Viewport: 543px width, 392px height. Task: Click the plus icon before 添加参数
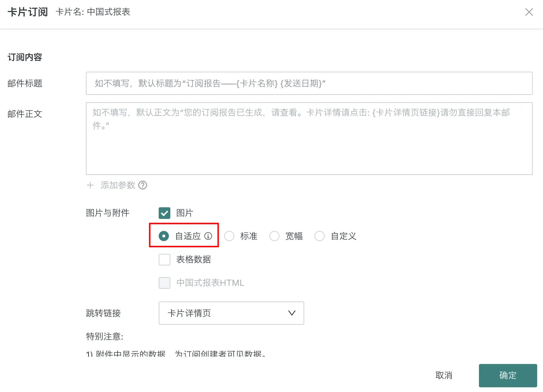tap(90, 185)
